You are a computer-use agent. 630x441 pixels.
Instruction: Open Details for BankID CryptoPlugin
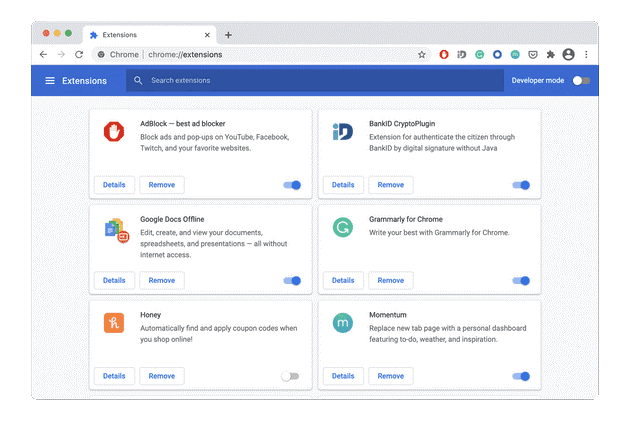343,185
